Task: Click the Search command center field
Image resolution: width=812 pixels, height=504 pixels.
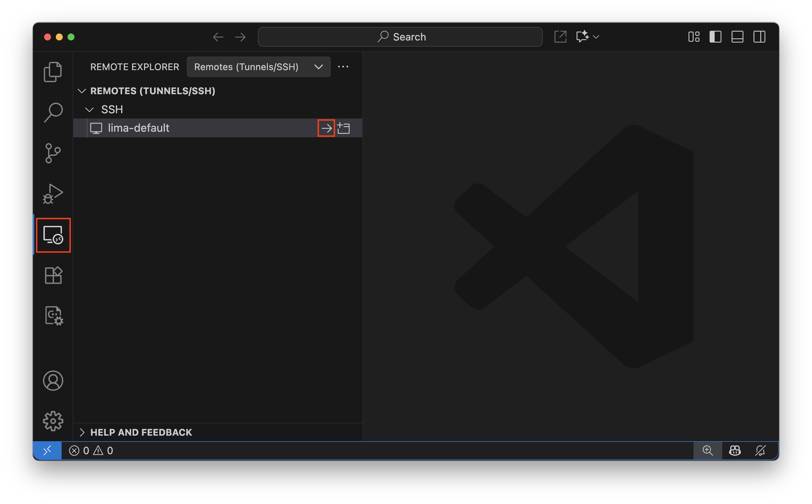Action: 400,37
